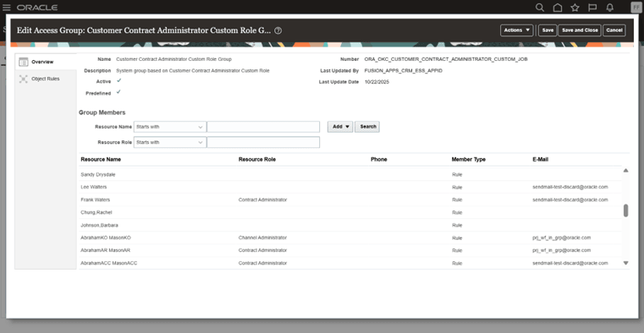
Task: Expand the Resource Name operator dropdown
Action: point(169,127)
